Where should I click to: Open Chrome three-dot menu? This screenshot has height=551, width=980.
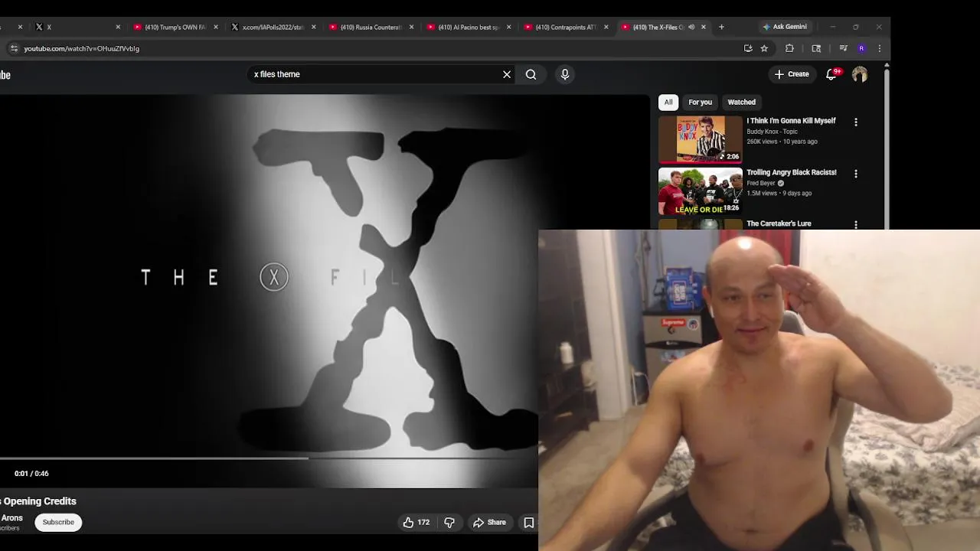[x=879, y=48]
